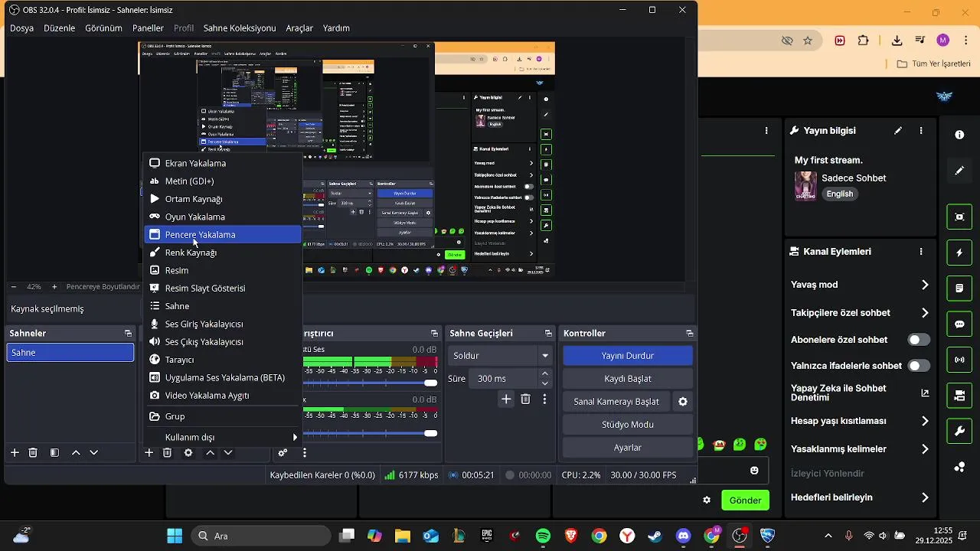The image size is (980, 551).
Task: Add a source with the Kaynaklar plus icon
Action: click(149, 453)
